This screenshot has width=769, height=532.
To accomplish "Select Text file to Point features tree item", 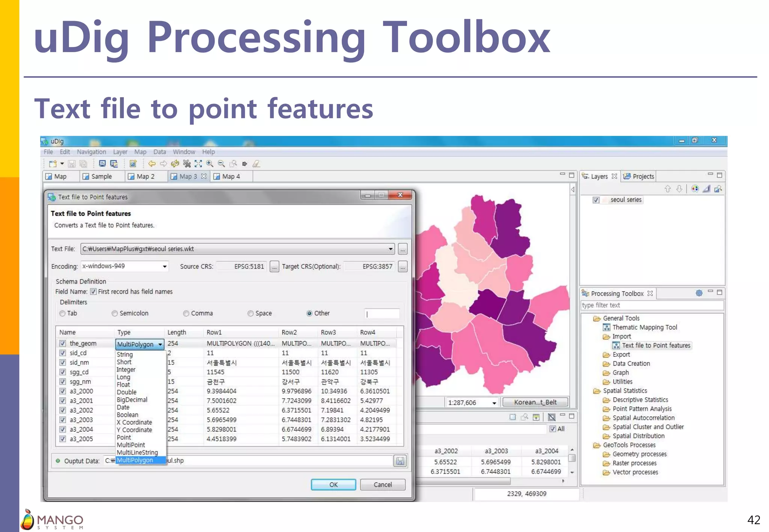I will (x=656, y=346).
